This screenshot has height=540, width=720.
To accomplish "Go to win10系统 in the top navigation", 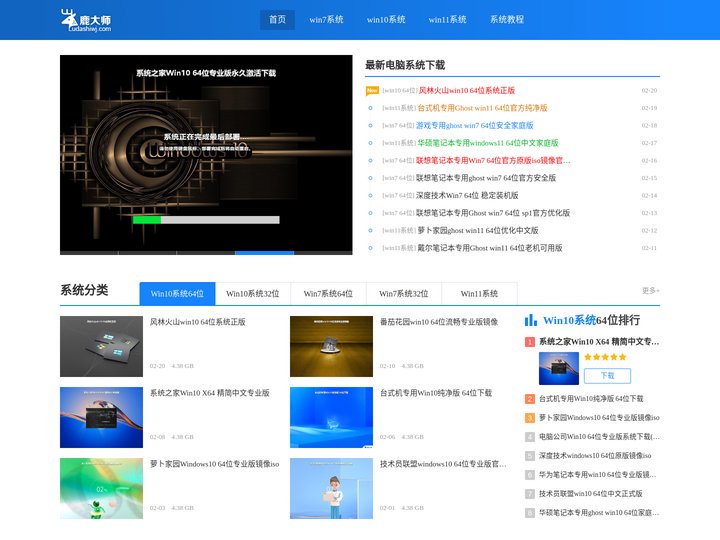I will pos(386,20).
